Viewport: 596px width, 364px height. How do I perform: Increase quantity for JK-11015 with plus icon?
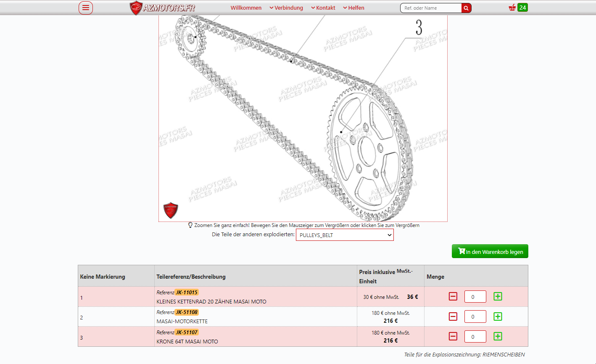click(498, 296)
